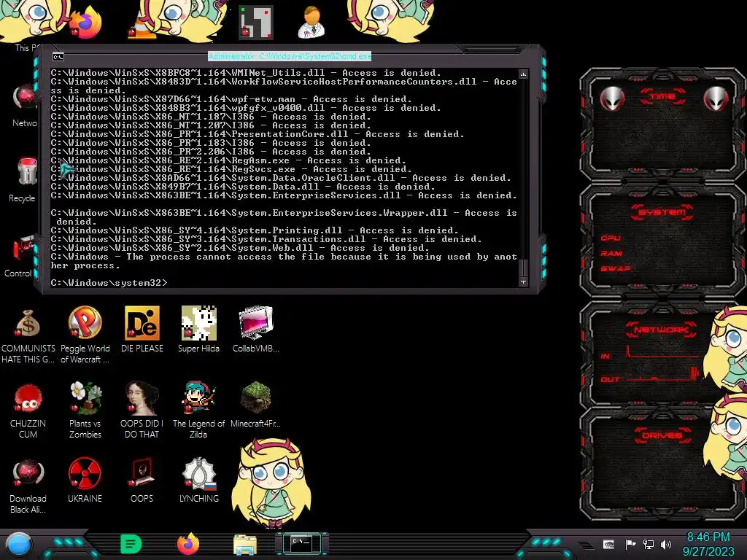Viewport: 747px width, 560px height.
Task: Click the C:\Windows\system32> prompt line
Action: click(109, 283)
